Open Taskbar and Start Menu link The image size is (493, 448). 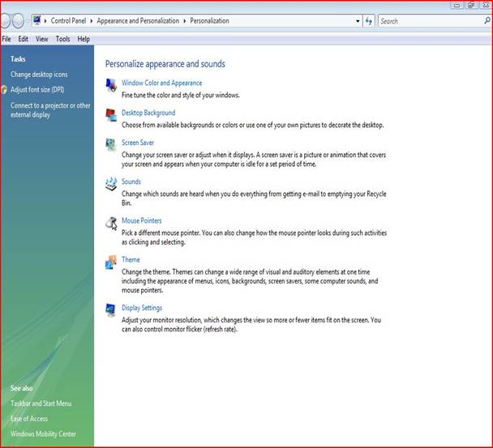(41, 403)
